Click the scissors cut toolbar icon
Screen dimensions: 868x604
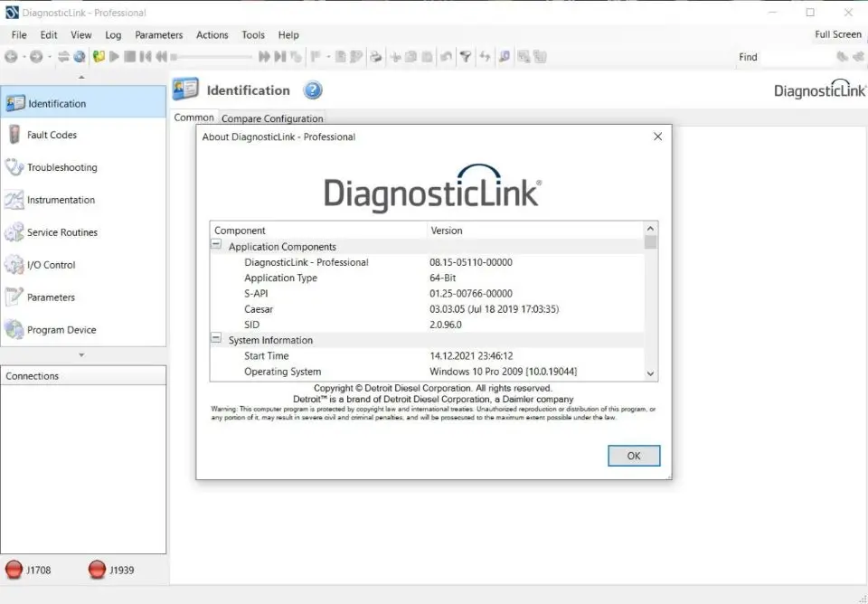(395, 56)
